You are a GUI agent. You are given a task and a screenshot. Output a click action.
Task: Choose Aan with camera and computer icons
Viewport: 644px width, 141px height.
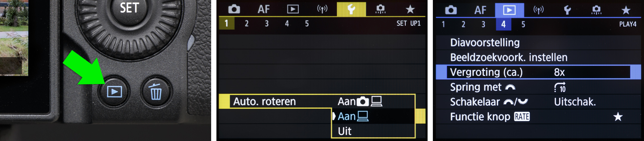pos(360,101)
